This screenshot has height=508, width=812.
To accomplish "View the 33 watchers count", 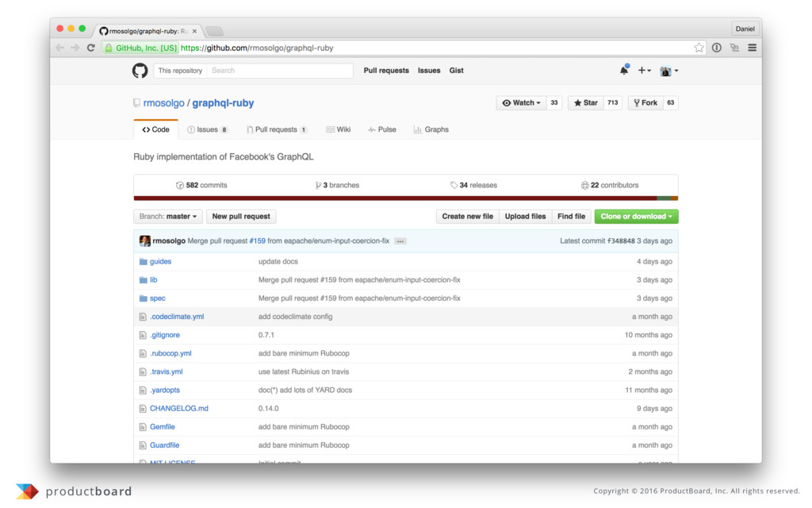I will [x=554, y=102].
